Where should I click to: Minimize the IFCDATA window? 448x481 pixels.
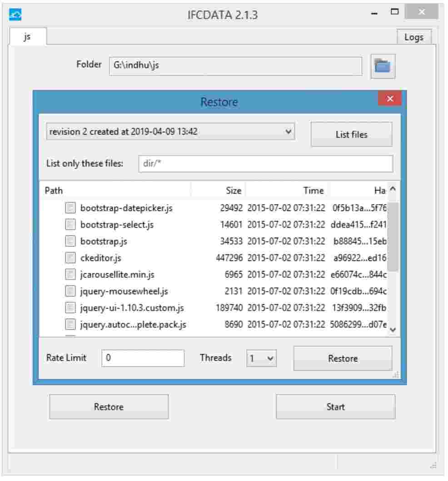(x=374, y=13)
